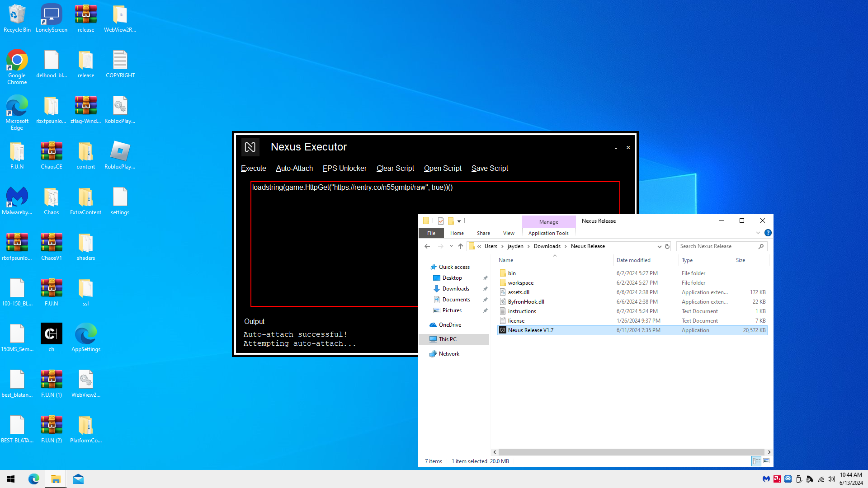
Task: Switch to large icons view
Action: click(766, 461)
